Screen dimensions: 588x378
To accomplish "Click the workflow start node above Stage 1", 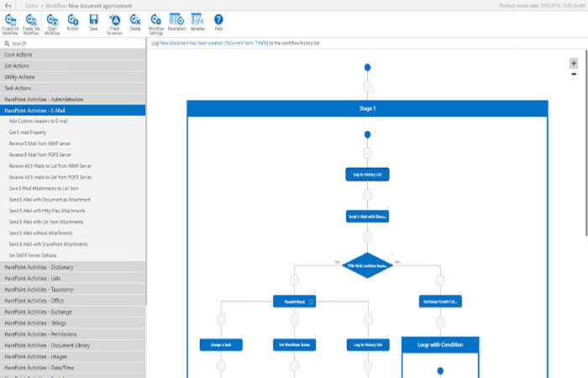I will (x=368, y=67).
